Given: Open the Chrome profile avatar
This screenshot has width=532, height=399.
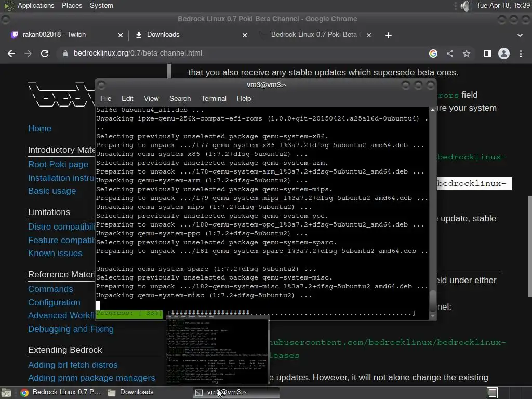Looking at the screenshot, I should tap(504, 54).
